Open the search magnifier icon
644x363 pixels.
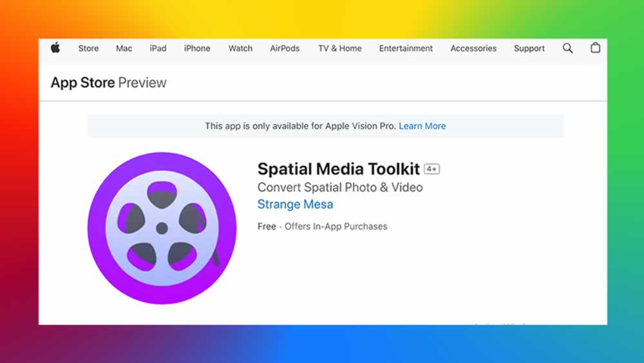(567, 48)
